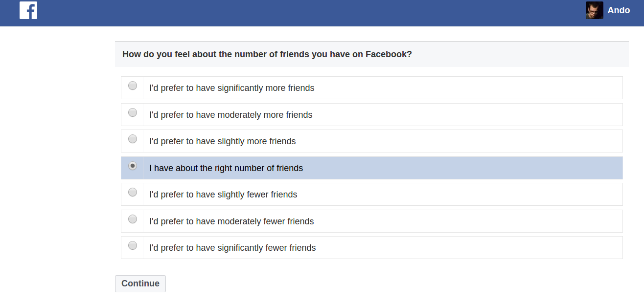The width and height of the screenshot is (644, 304).
Task: Click the survey question heading text
Action: coord(267,54)
